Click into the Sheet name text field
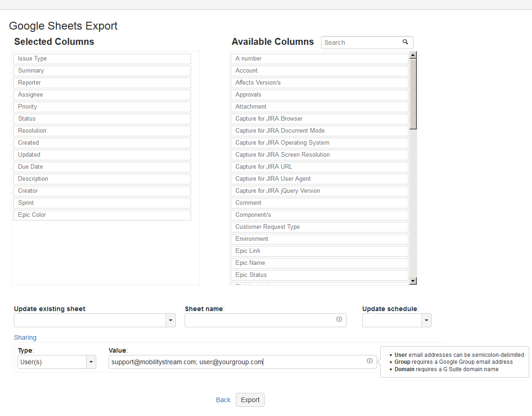 (259, 320)
